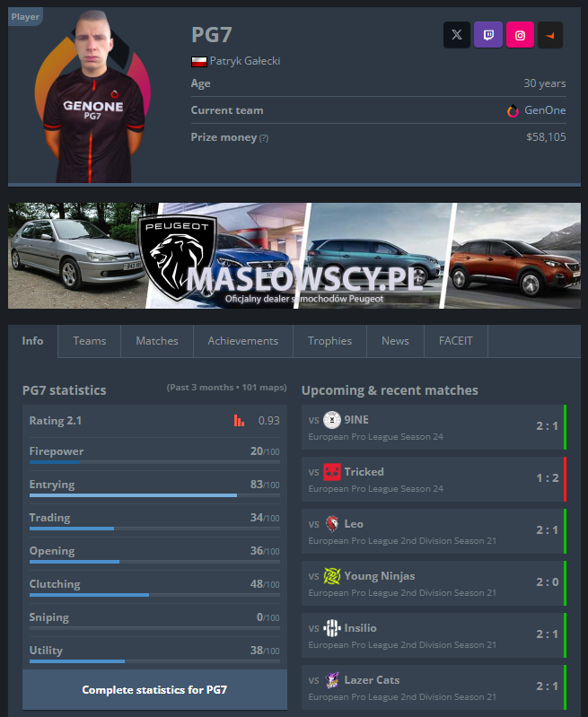This screenshot has width=588, height=717.
Task: Click the Young Ninjas team logo
Action: [331, 576]
